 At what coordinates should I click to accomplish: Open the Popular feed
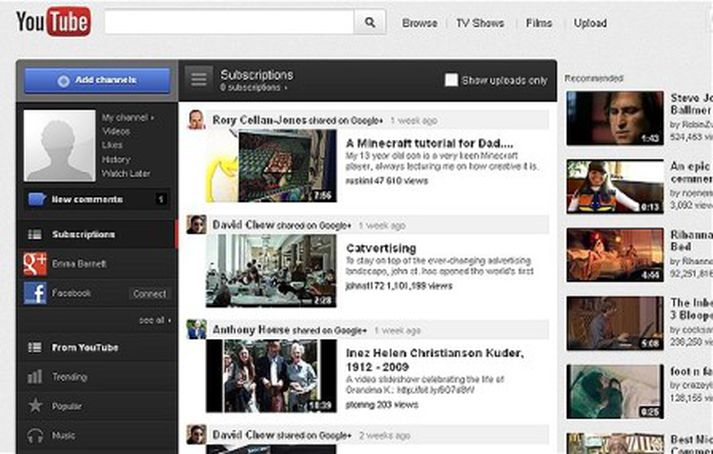pos(67,406)
